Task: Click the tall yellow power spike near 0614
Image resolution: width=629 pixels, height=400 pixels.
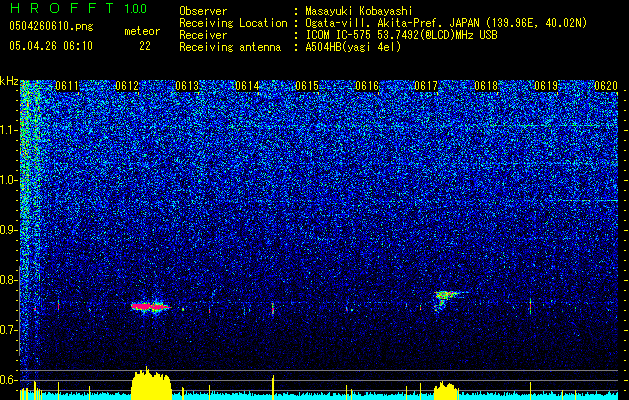Action: [x=273, y=387]
